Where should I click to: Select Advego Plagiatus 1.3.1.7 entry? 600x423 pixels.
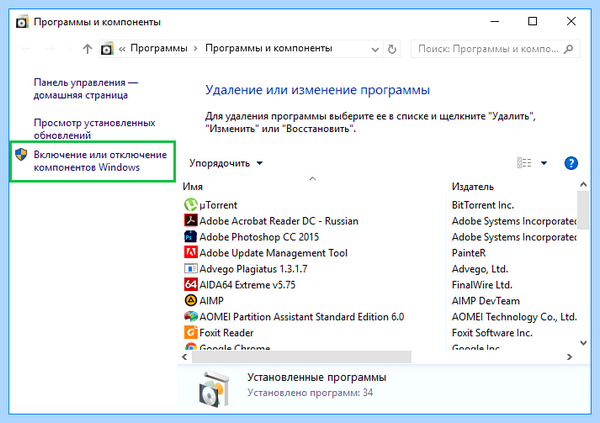(253, 269)
